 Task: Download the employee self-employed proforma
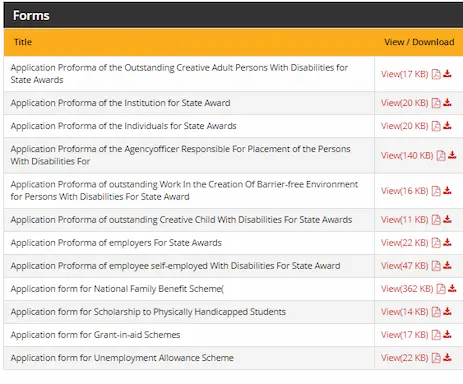point(447,266)
